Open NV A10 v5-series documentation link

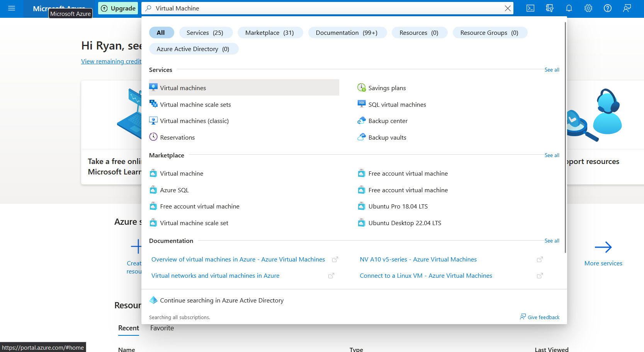(x=418, y=259)
